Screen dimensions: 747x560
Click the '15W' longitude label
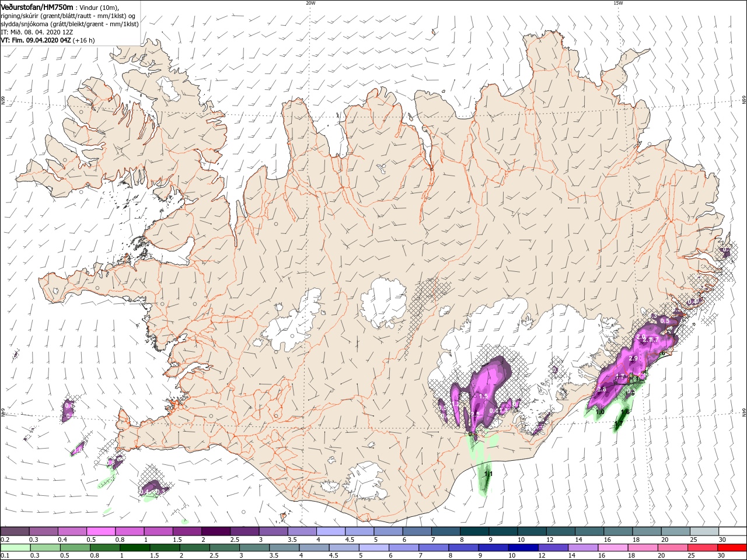(x=618, y=3)
